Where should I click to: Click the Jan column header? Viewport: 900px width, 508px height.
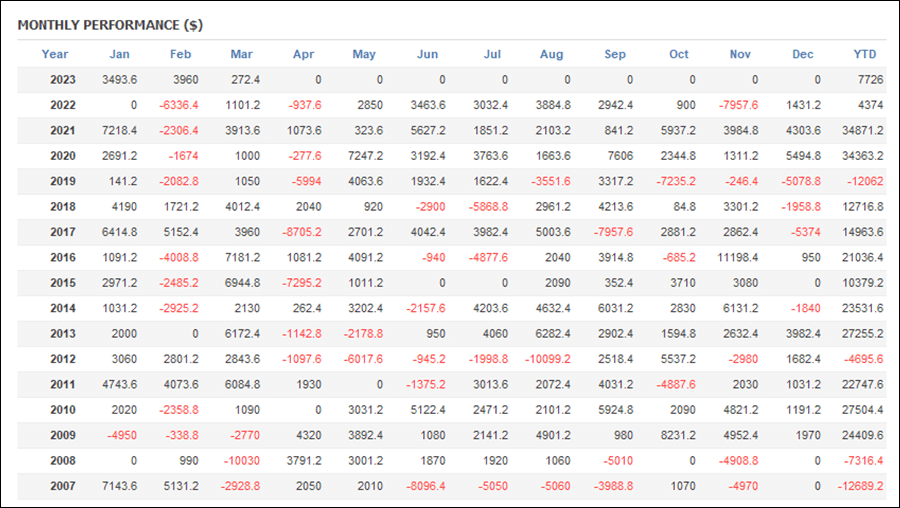coord(119,54)
